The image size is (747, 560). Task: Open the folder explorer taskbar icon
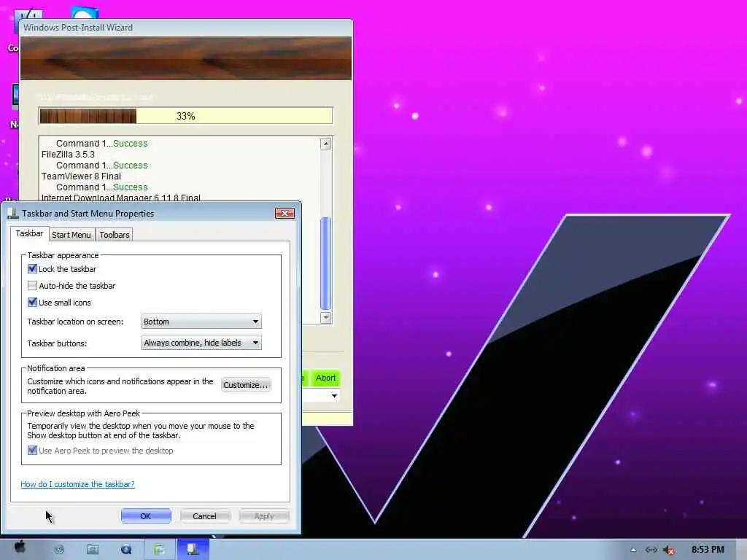[93, 550]
